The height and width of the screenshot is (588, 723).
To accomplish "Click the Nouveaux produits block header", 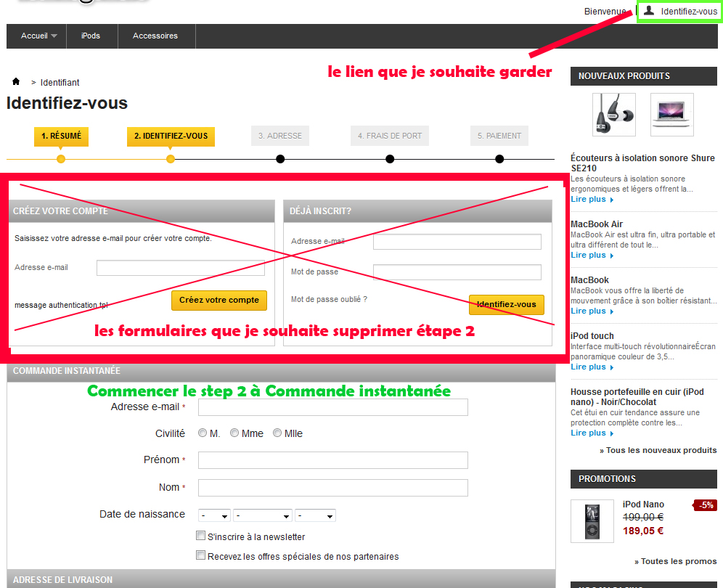I will click(x=644, y=76).
